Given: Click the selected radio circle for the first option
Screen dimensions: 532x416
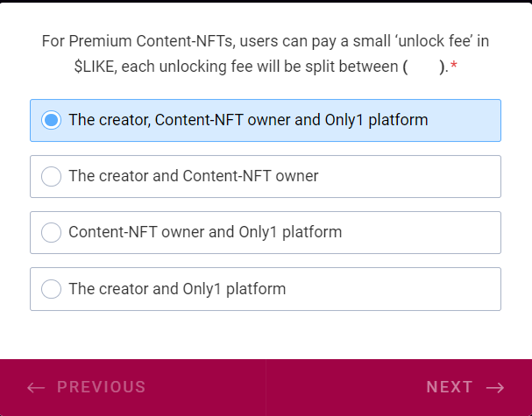Looking at the screenshot, I should pos(52,120).
